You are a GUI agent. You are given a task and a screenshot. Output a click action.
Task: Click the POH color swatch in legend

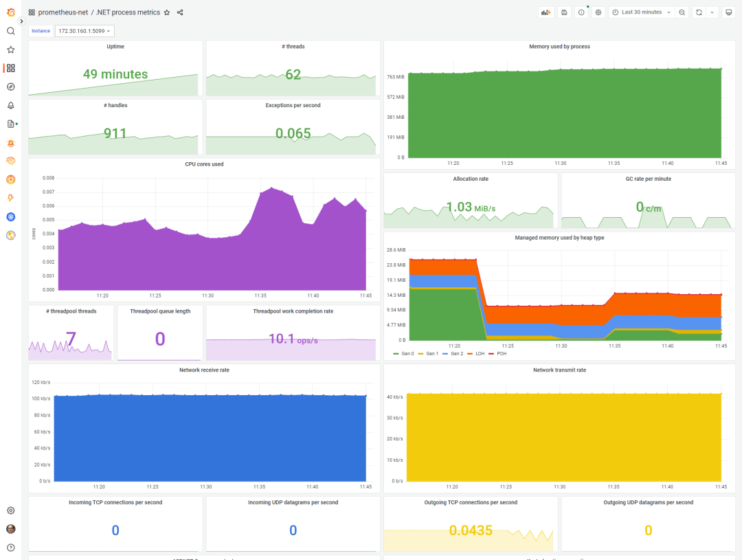point(491,354)
